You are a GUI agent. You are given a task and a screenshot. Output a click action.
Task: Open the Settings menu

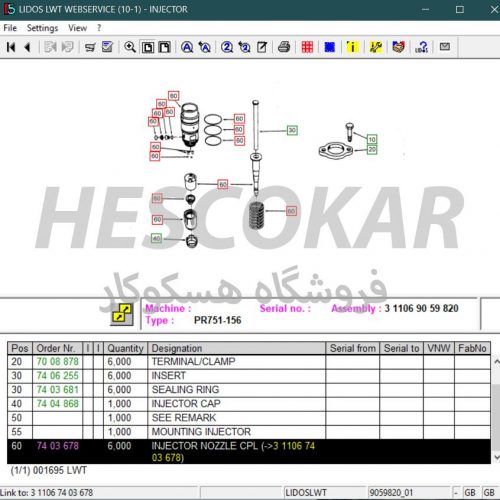(42, 28)
